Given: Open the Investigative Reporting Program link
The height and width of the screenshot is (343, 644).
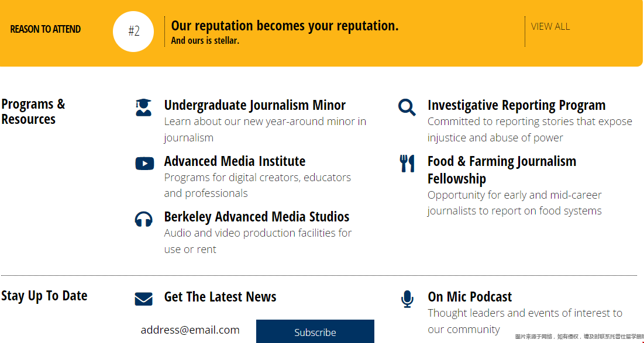Looking at the screenshot, I should [x=516, y=105].
